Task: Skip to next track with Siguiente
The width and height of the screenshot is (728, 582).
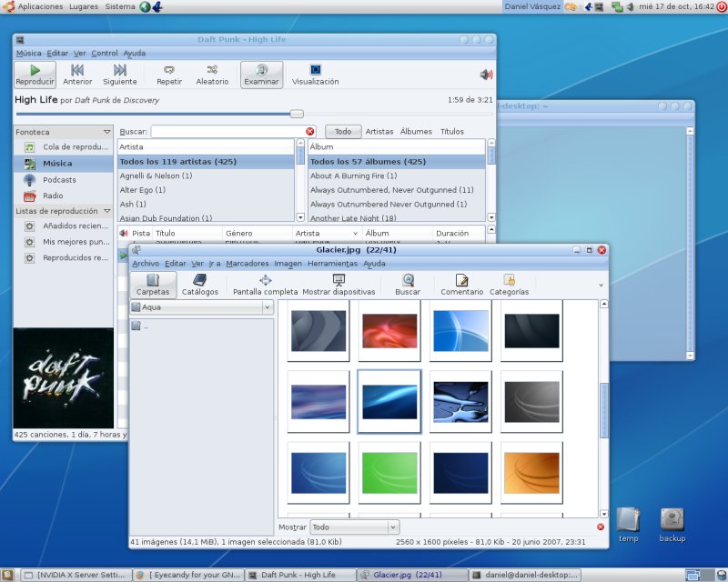Action: (120, 75)
